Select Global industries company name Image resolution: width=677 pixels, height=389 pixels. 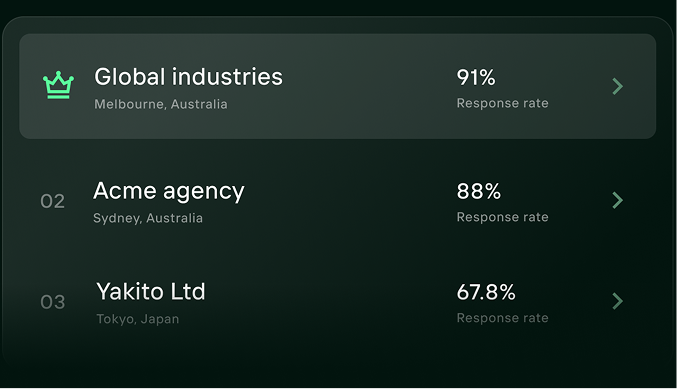coord(188,77)
